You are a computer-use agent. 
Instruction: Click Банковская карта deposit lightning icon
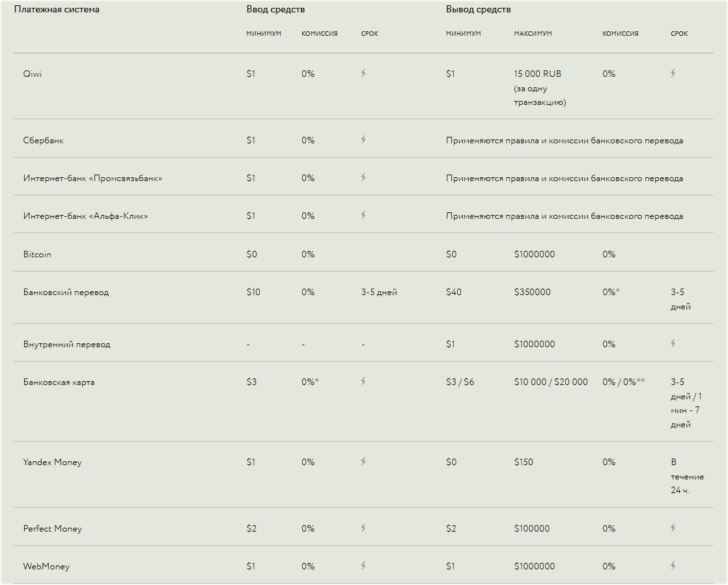(363, 381)
